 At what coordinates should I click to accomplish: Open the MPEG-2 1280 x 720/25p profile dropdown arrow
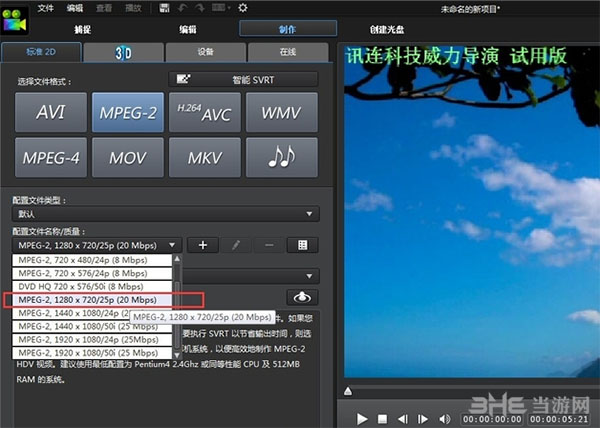[172, 245]
